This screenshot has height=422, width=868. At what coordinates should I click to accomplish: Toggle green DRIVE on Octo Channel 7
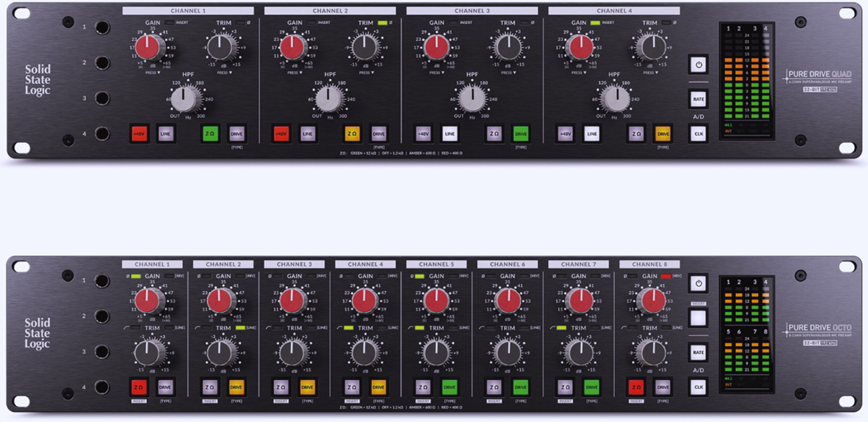pyautogui.click(x=592, y=387)
